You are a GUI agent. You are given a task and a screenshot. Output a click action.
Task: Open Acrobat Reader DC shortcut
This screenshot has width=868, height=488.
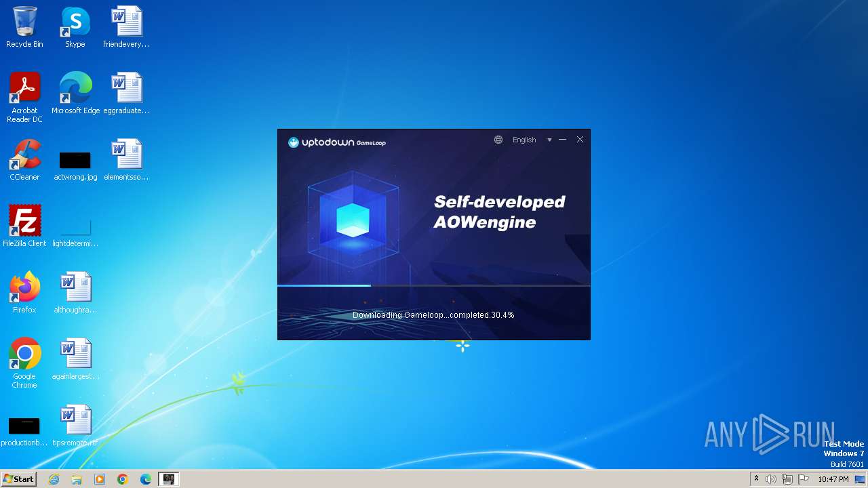click(24, 98)
